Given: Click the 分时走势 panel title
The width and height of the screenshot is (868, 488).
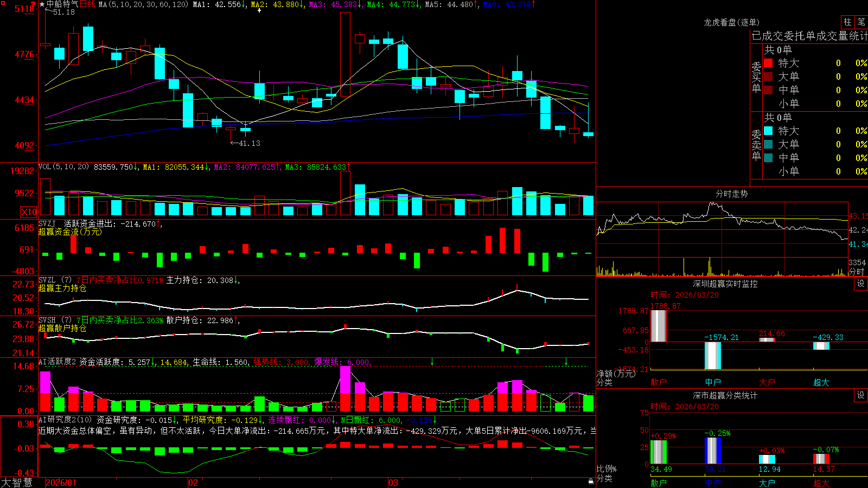Looking at the screenshot, I should coord(731,194).
